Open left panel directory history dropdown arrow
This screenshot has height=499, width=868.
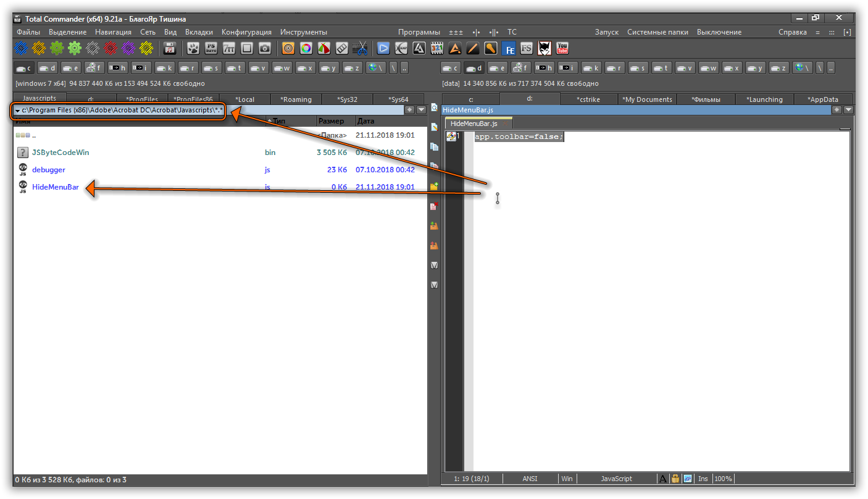(421, 110)
